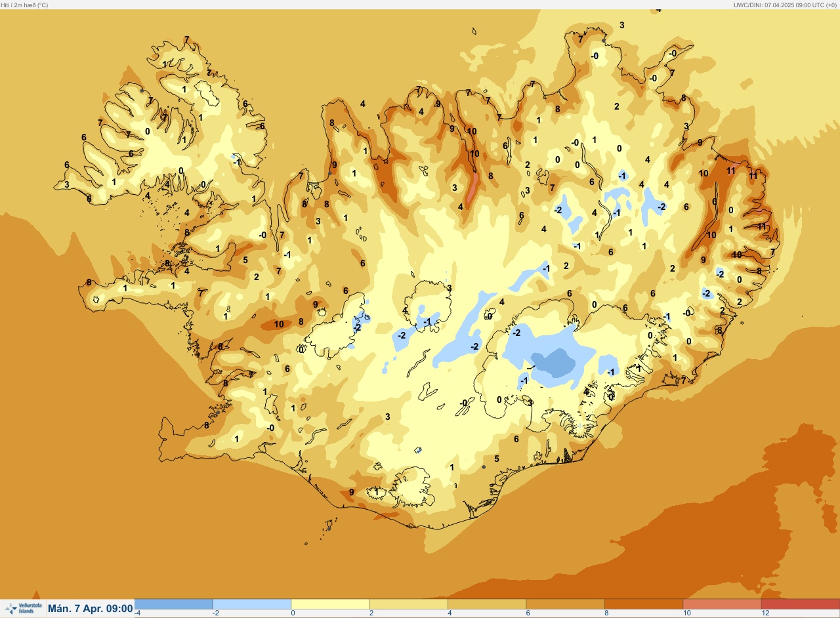Click the '10' legend tick label
840x618 pixels.
686,613
